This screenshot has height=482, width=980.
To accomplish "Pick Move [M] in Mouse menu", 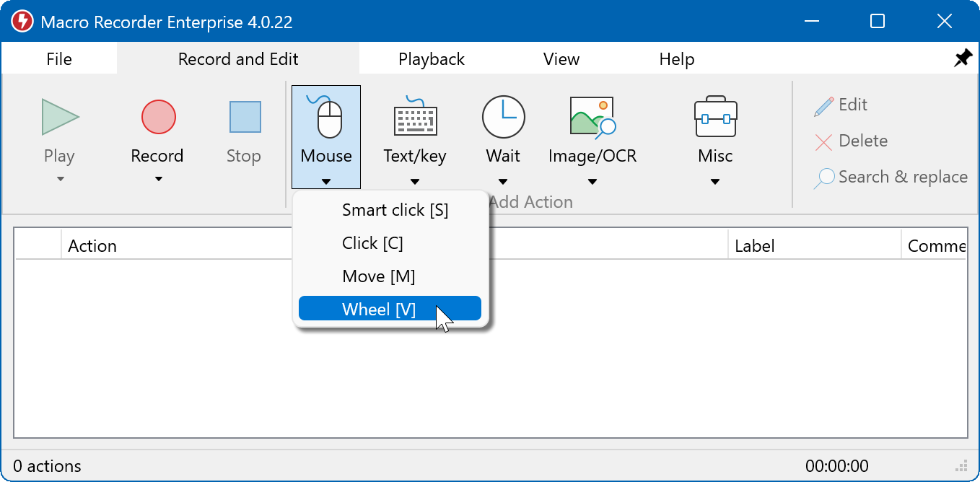I will (x=379, y=276).
